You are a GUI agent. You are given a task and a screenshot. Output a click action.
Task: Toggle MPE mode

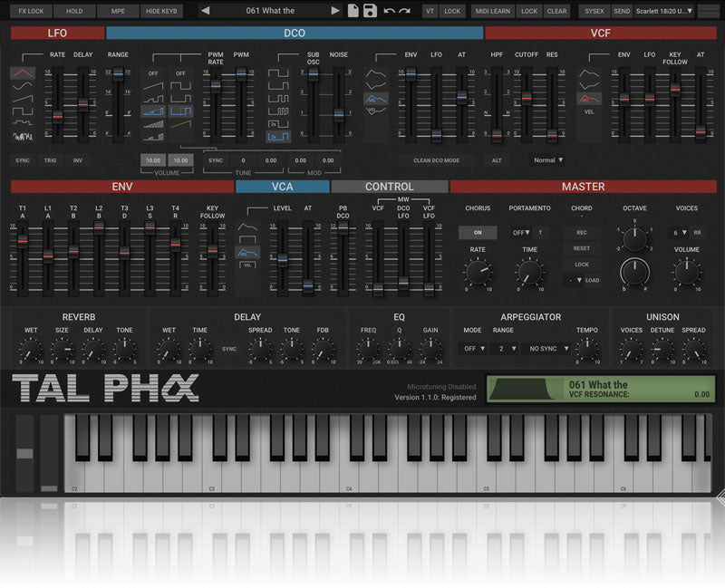[118, 11]
